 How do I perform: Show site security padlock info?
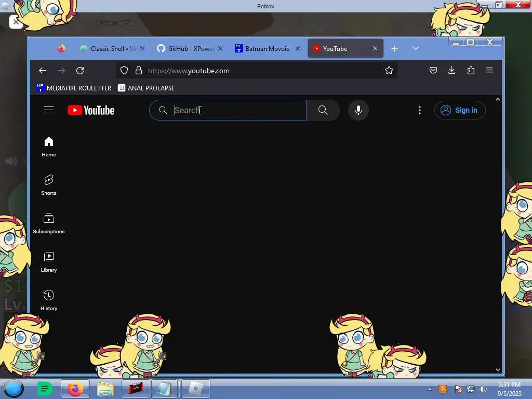click(x=138, y=70)
